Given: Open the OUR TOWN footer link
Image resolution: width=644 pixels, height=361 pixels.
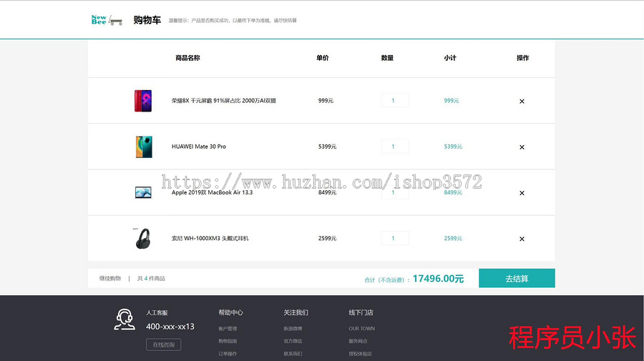Looking at the screenshot, I should [362, 329].
